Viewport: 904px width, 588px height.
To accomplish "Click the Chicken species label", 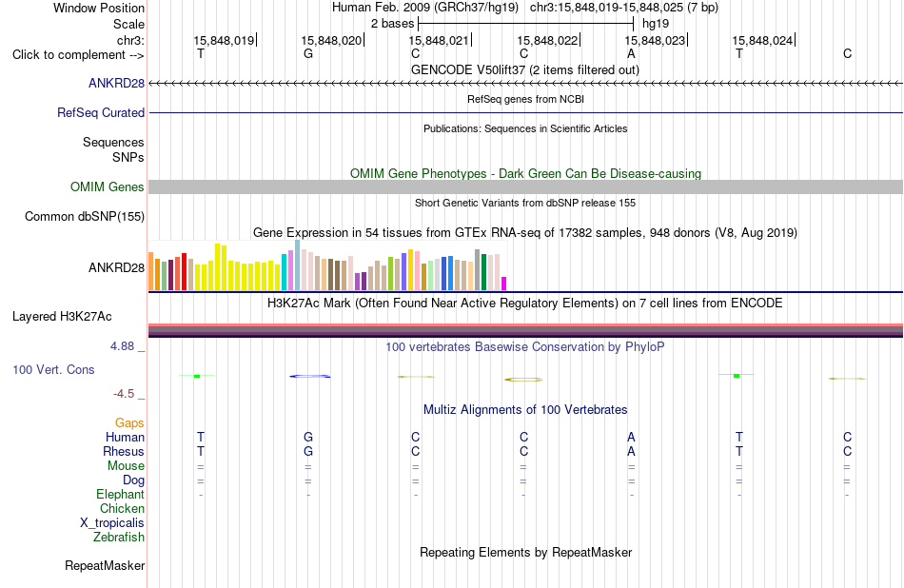I will point(122,508).
